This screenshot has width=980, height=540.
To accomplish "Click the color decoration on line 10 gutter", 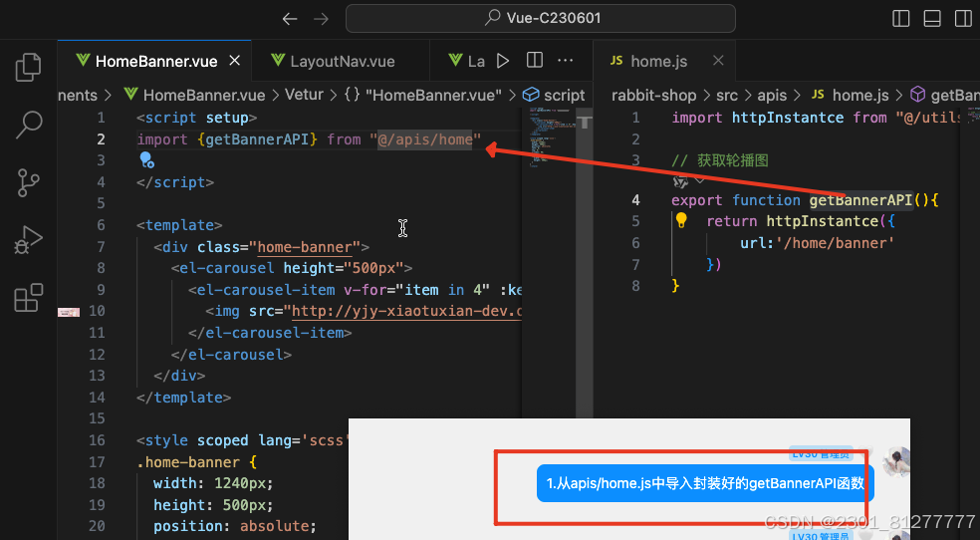I will (x=69, y=312).
